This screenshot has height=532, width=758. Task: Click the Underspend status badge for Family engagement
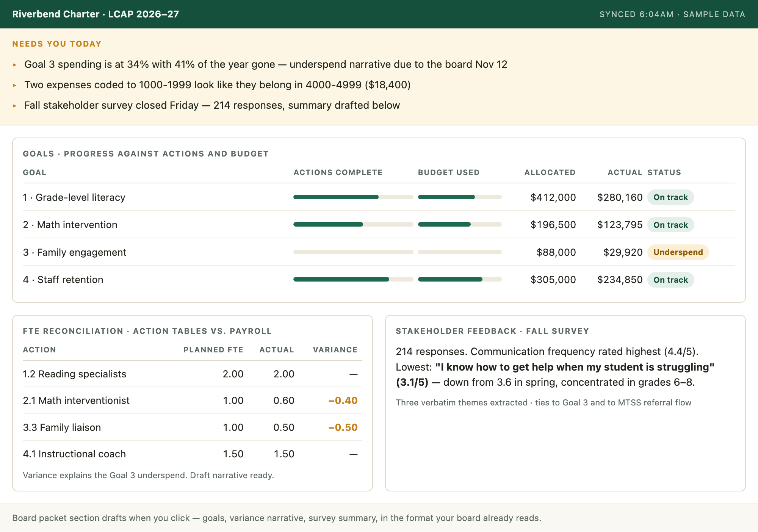(678, 252)
